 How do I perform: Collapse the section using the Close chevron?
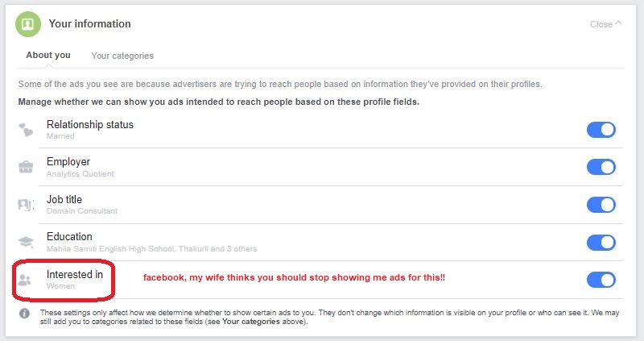pos(618,23)
